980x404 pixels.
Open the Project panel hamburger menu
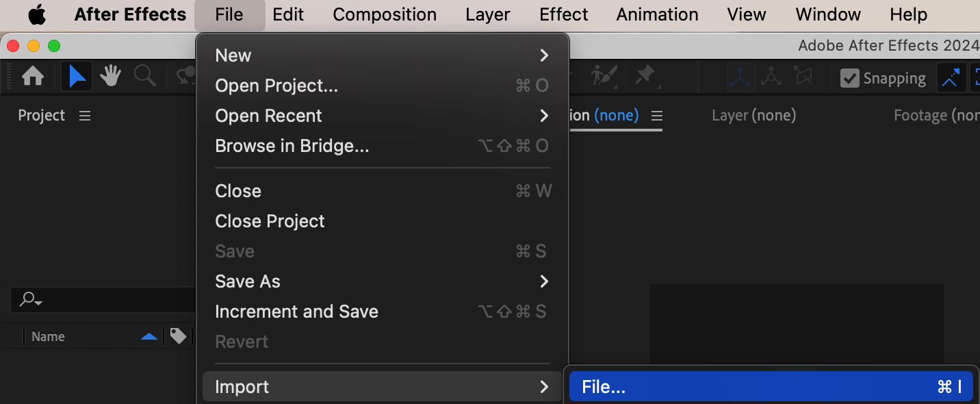pos(85,116)
